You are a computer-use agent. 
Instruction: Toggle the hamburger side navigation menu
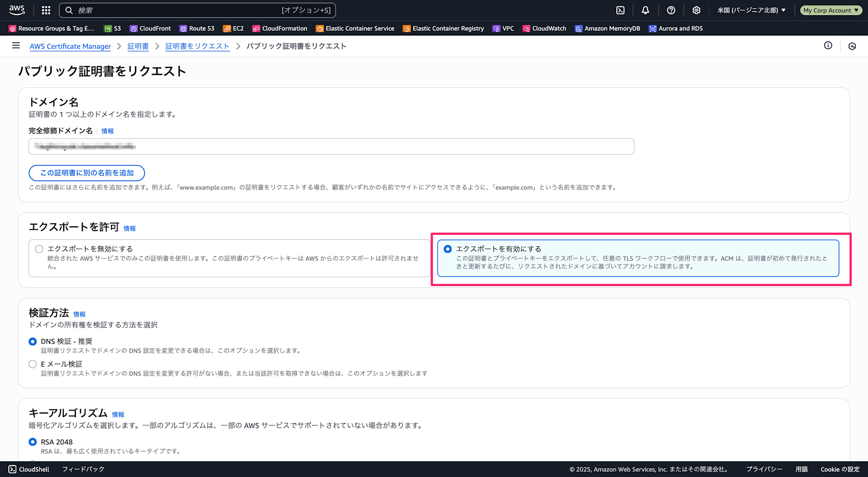point(16,46)
